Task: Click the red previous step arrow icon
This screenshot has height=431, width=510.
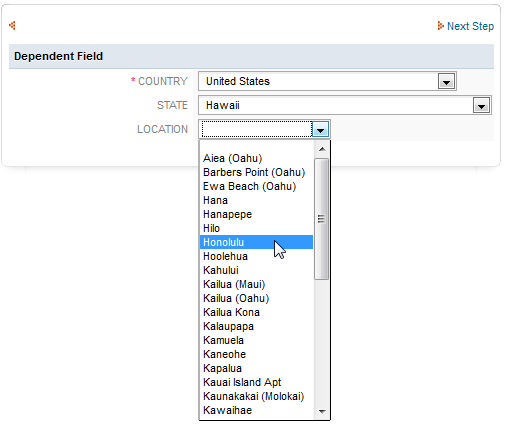Action: (12, 26)
